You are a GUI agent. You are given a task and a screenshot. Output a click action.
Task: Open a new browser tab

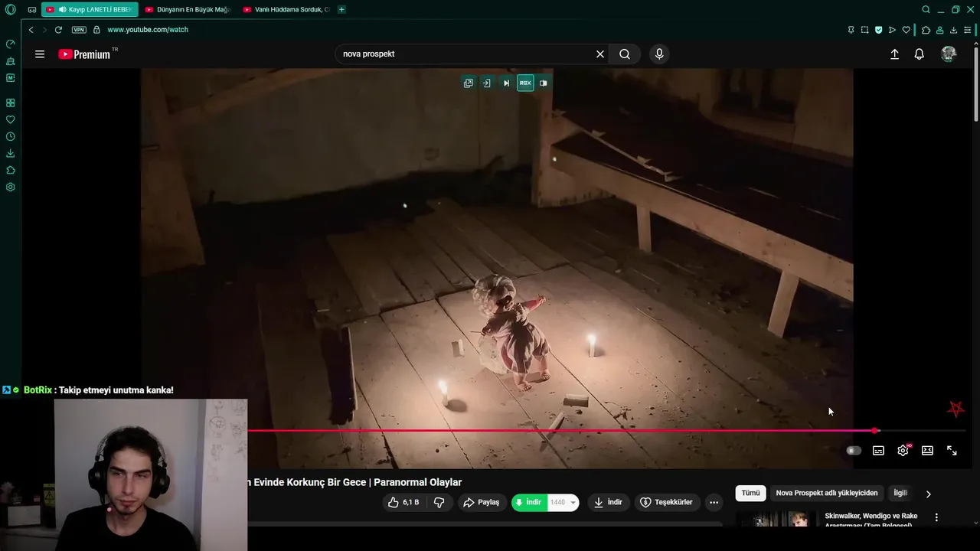coord(341,10)
